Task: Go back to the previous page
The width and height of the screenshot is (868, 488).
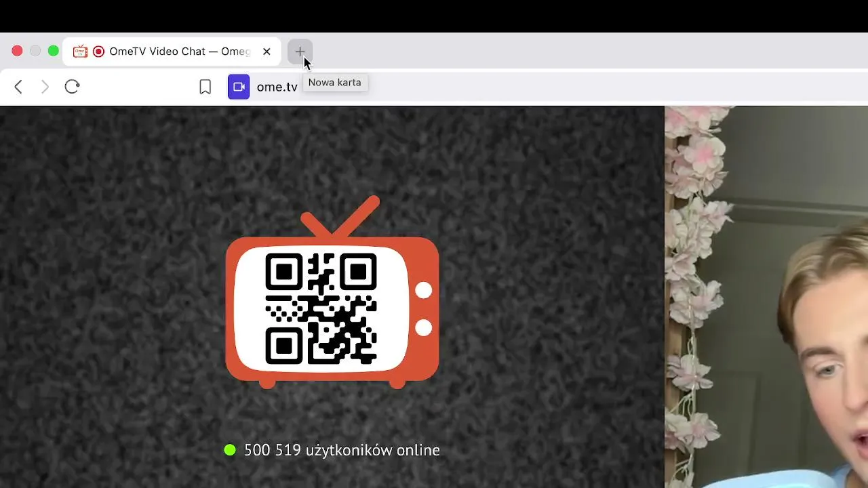Action: point(18,87)
